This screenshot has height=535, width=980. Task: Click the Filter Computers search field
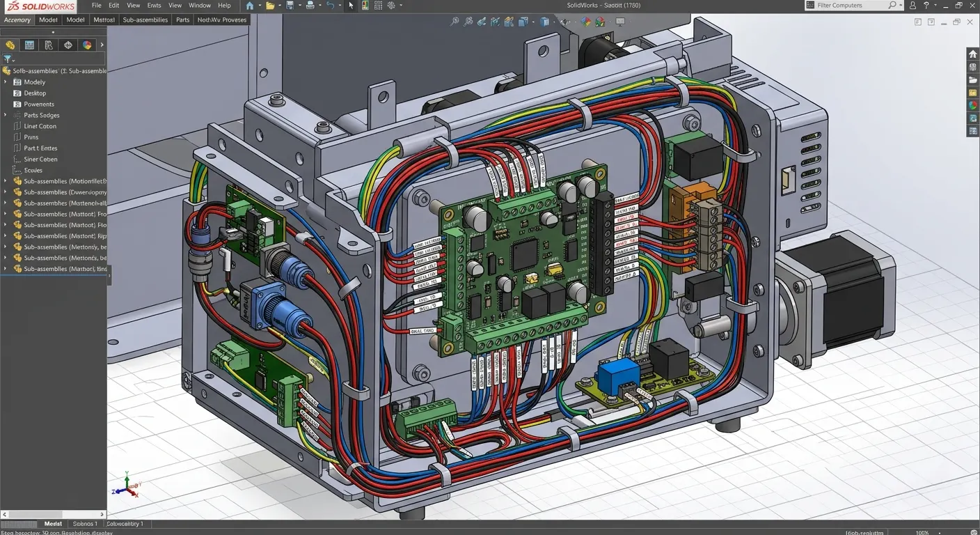[854, 6]
